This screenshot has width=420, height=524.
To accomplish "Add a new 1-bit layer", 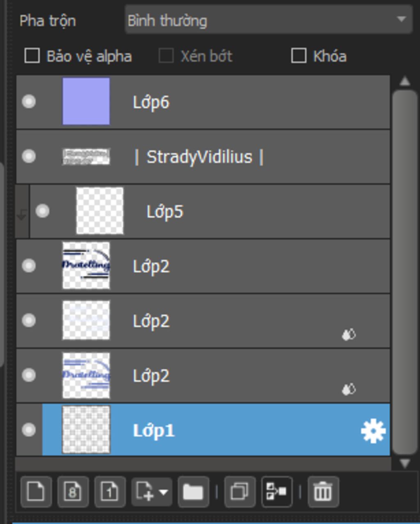I will (110, 491).
